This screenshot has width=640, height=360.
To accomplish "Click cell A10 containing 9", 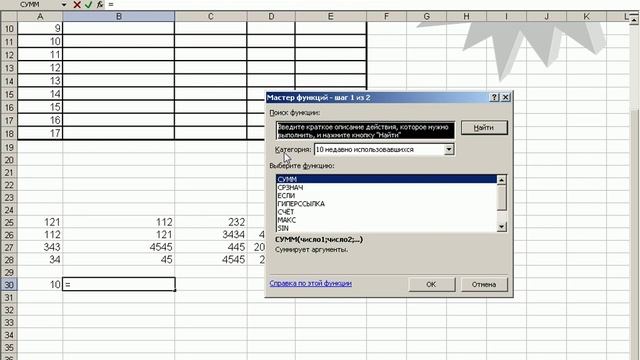I will coord(40,29).
